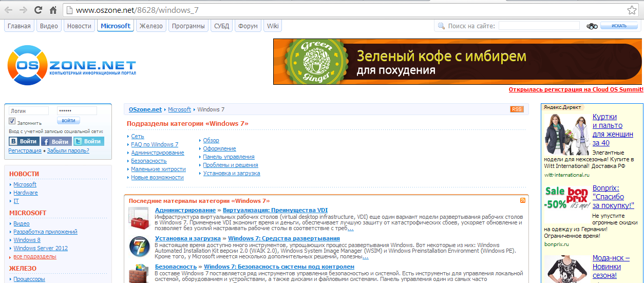Click the Логин username field
The image size is (644, 283).
[x=29, y=110]
